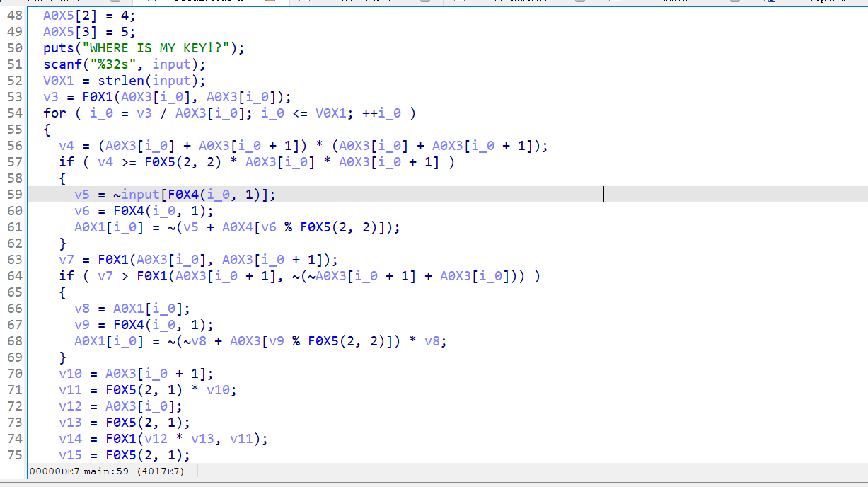
Task: Click line number 54 in the gutter
Action: click(15, 113)
